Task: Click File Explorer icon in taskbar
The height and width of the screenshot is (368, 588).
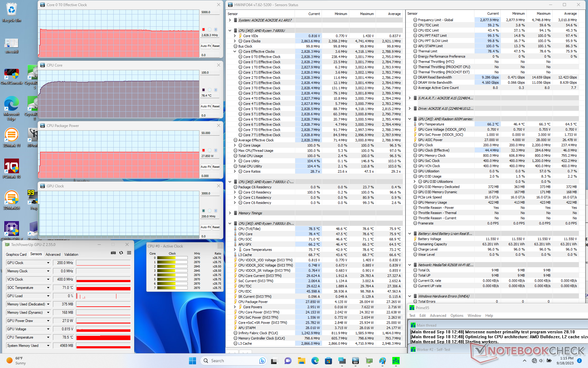Action: pyautogui.click(x=302, y=361)
